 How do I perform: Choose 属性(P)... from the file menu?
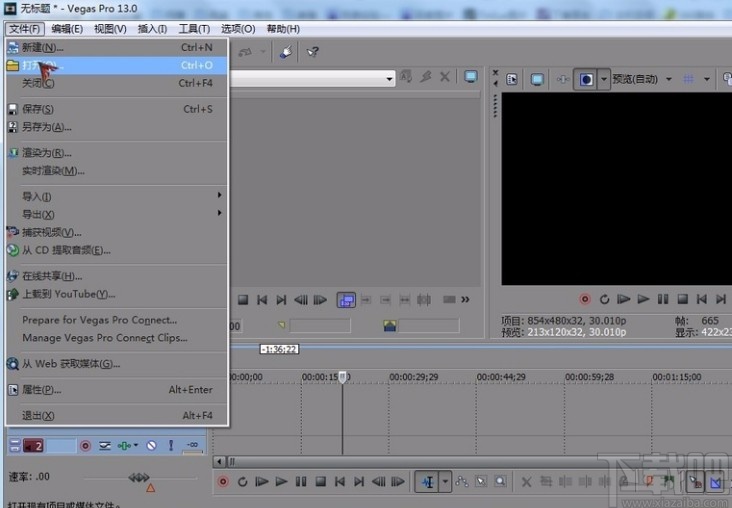click(117, 389)
